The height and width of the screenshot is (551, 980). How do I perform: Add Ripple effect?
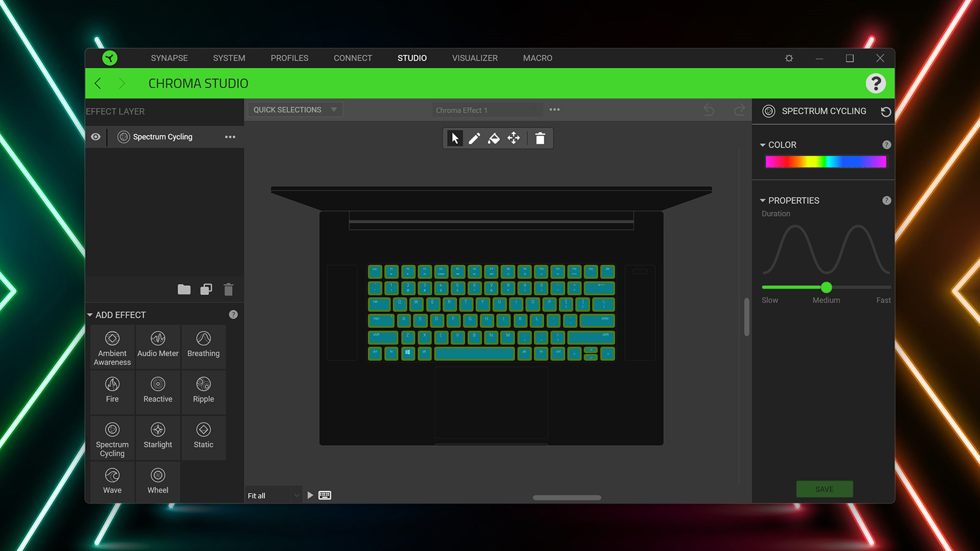pos(203,392)
